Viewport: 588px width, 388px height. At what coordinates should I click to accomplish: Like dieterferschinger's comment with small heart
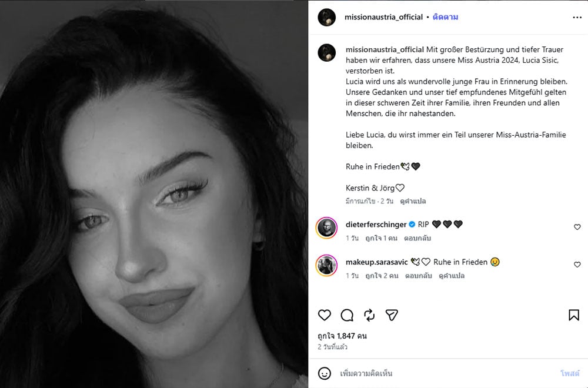(577, 227)
